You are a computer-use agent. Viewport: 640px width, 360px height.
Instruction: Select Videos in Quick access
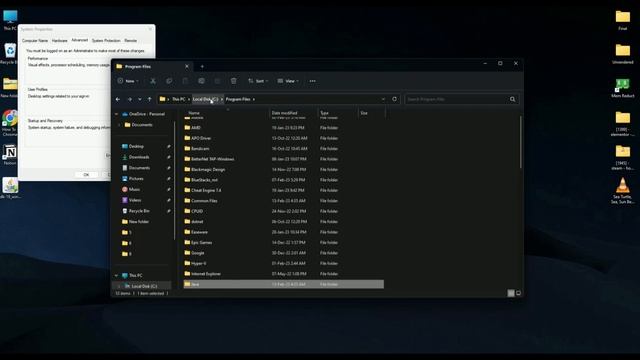tap(135, 200)
